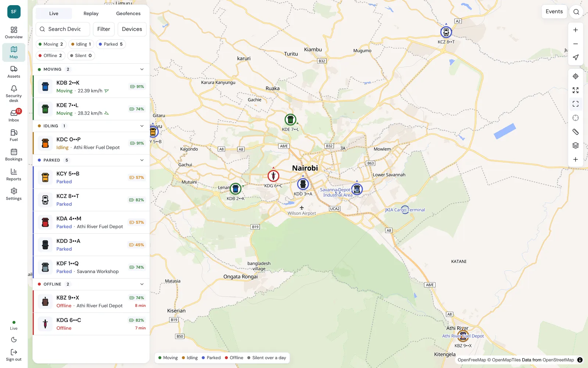Screen dimensions: 588x368
Task: Open the Overview sidebar page
Action: pos(14,32)
